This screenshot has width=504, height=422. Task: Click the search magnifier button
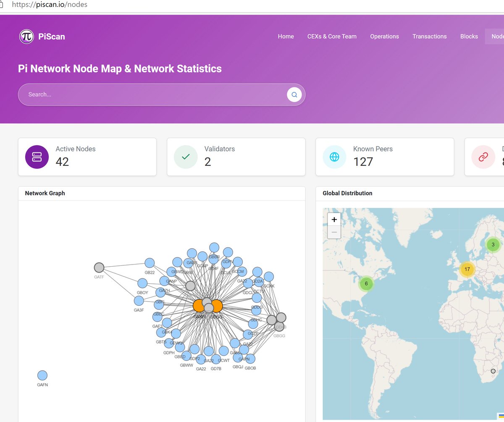click(x=294, y=94)
